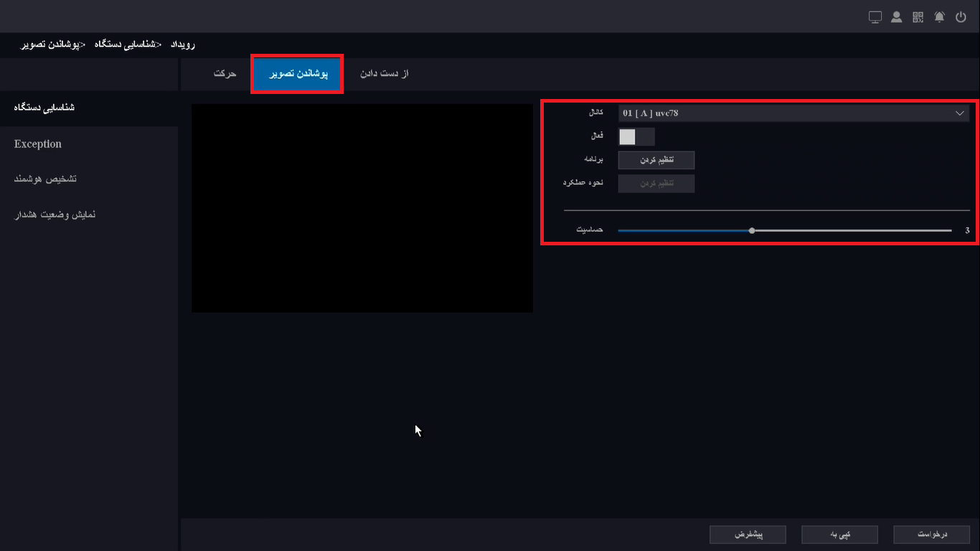Click the power shutdown icon

(961, 17)
